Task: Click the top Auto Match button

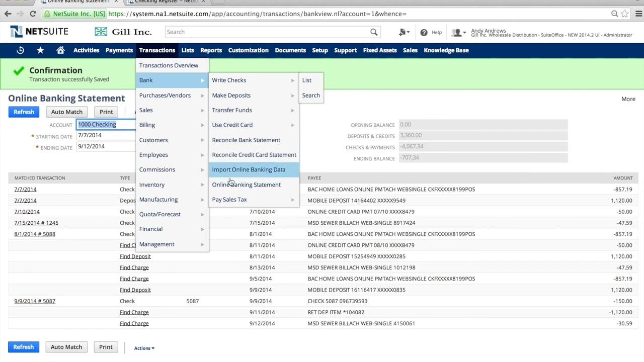Action: pos(66,112)
